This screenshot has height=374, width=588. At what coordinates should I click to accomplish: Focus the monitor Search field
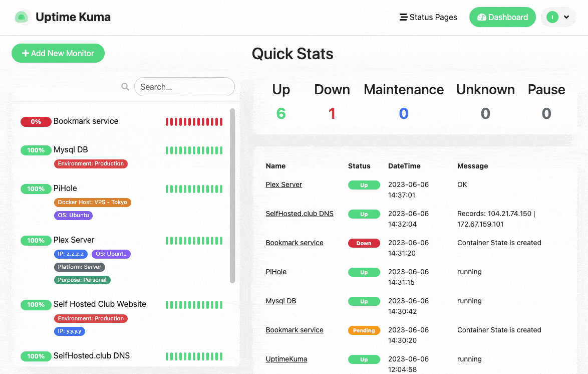tap(184, 87)
